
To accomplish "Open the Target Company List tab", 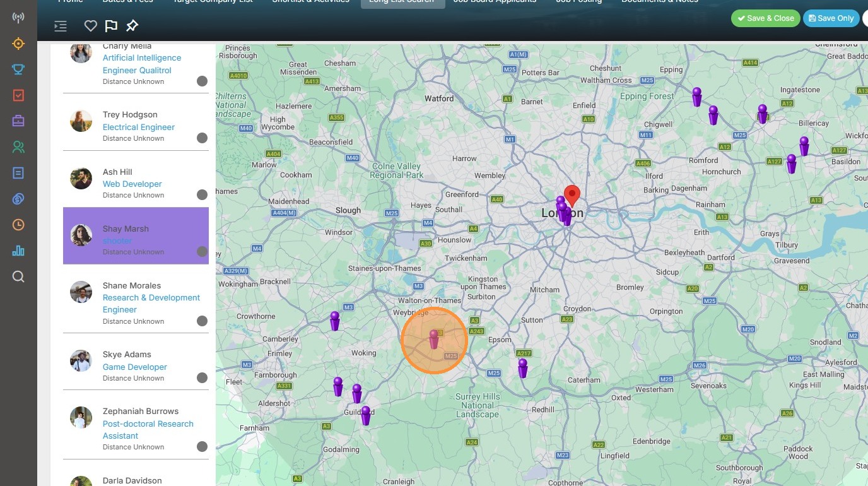I will tap(213, 3).
